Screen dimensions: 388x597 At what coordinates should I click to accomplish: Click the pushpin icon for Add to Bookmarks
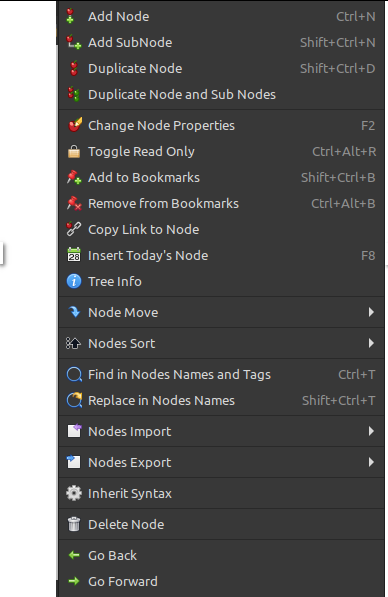tap(74, 177)
